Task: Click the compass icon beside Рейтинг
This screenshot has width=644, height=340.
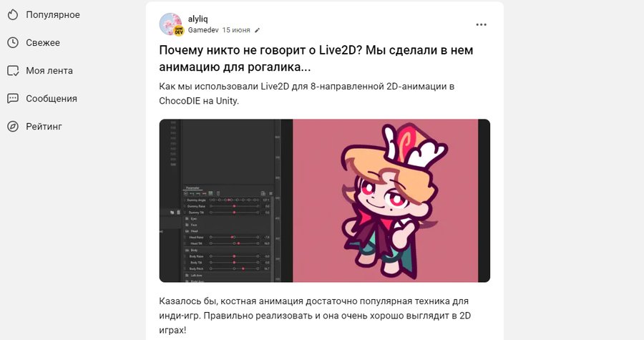Action: (x=13, y=127)
